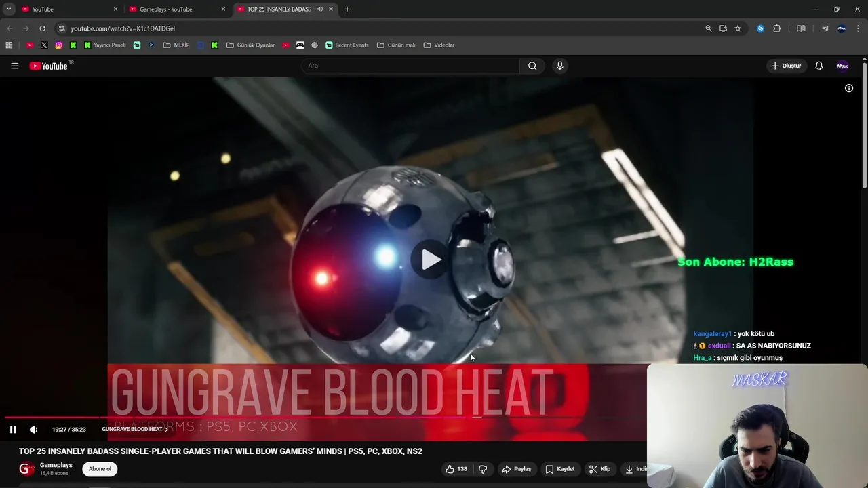Viewport: 868px width, 488px height.
Task: Click the YouTube logo in the header
Action: 49,66
